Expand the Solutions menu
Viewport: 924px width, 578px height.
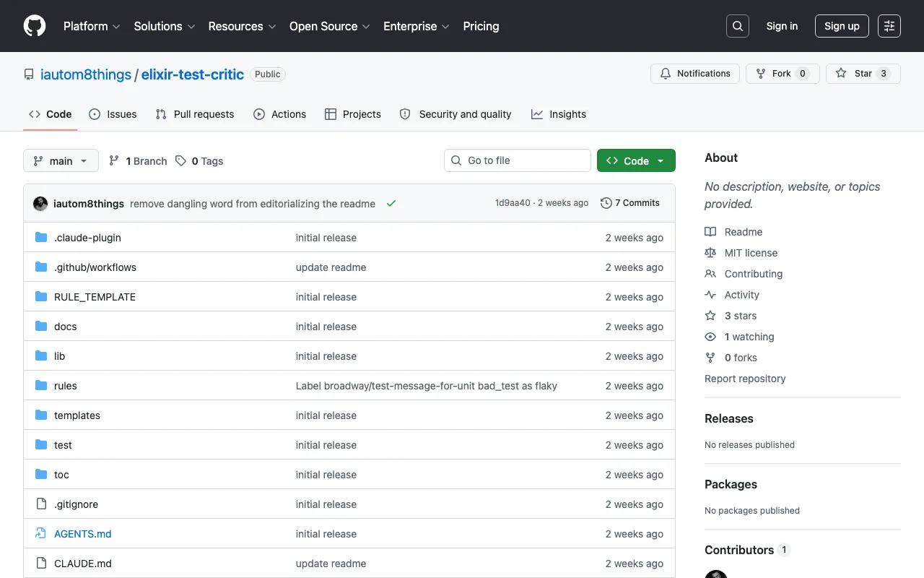(165, 26)
